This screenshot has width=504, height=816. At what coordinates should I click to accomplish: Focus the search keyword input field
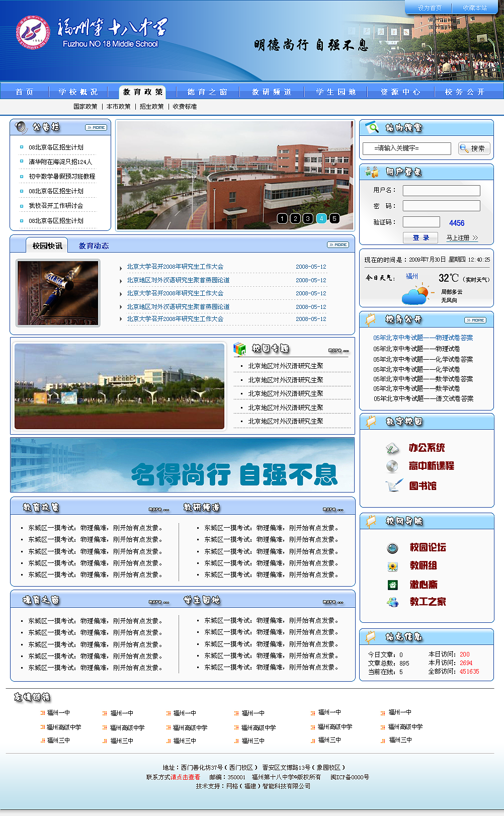[407, 148]
